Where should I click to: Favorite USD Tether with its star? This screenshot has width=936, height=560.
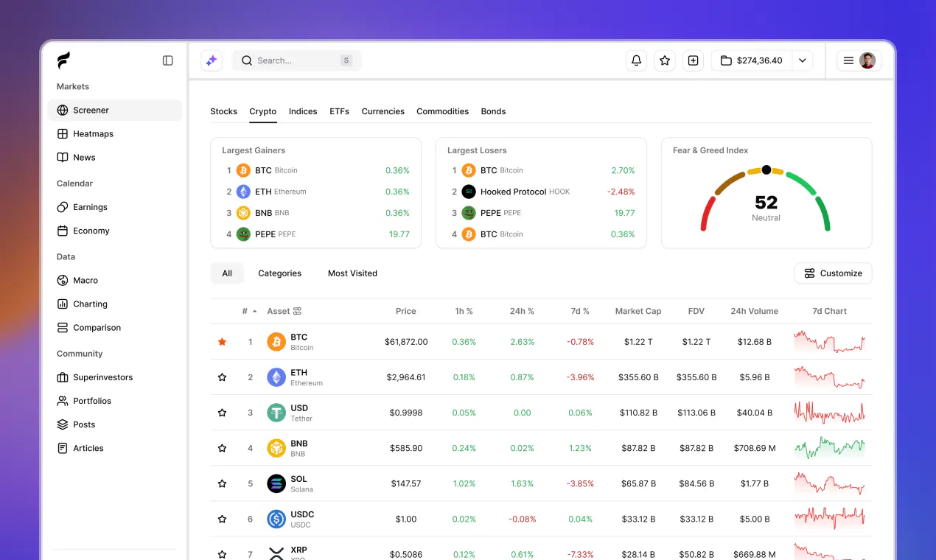click(222, 413)
